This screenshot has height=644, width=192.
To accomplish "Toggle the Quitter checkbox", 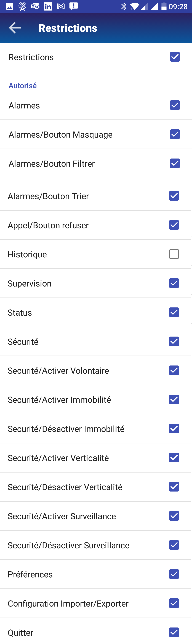I will pyautogui.click(x=174, y=632).
